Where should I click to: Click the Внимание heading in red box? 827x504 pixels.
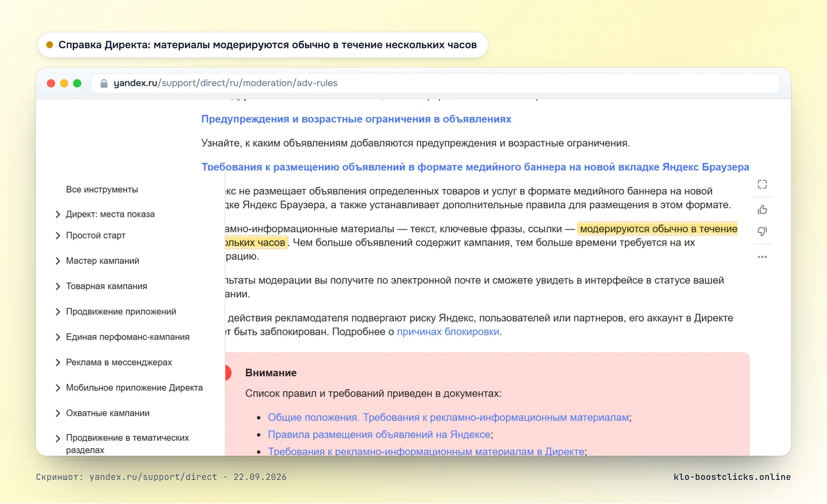271,373
